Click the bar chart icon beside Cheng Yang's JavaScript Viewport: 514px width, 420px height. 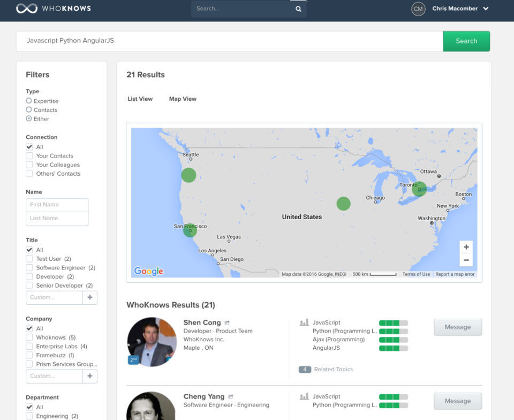[x=304, y=397]
